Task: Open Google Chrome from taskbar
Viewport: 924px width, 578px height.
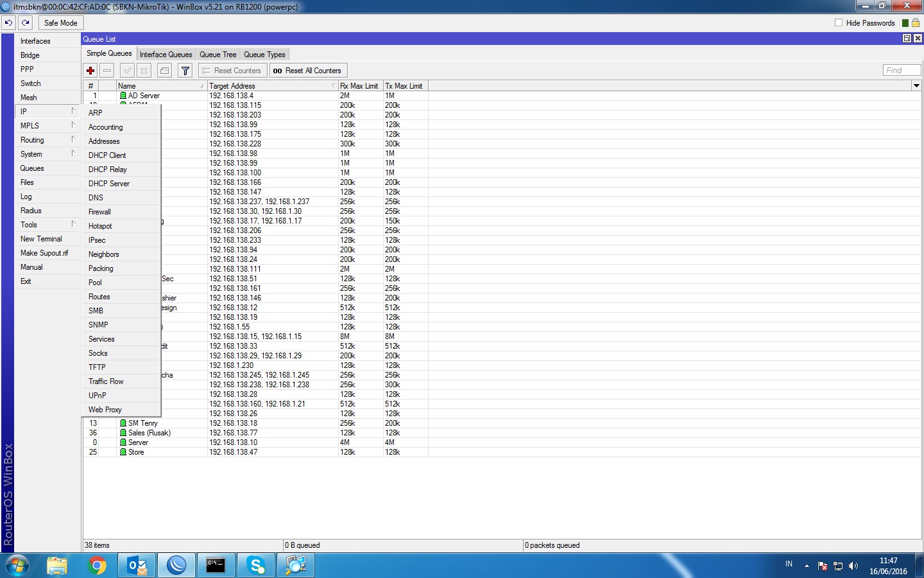Action: point(97,566)
